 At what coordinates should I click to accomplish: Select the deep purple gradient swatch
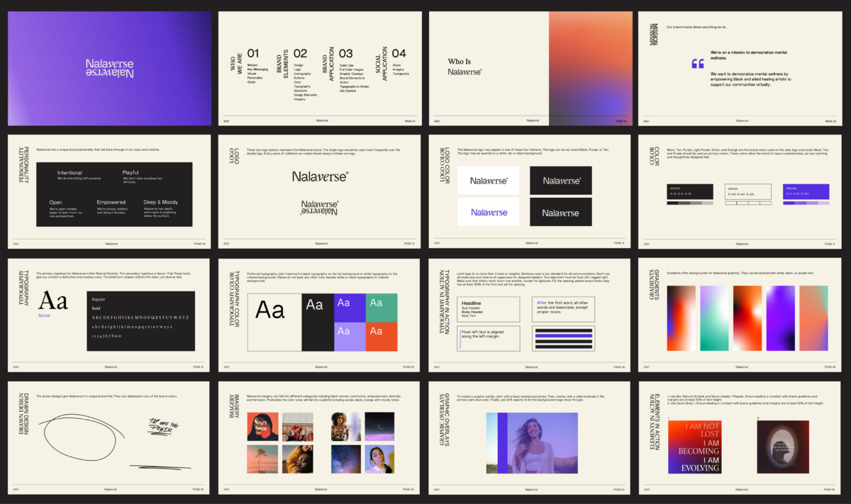tap(781, 318)
